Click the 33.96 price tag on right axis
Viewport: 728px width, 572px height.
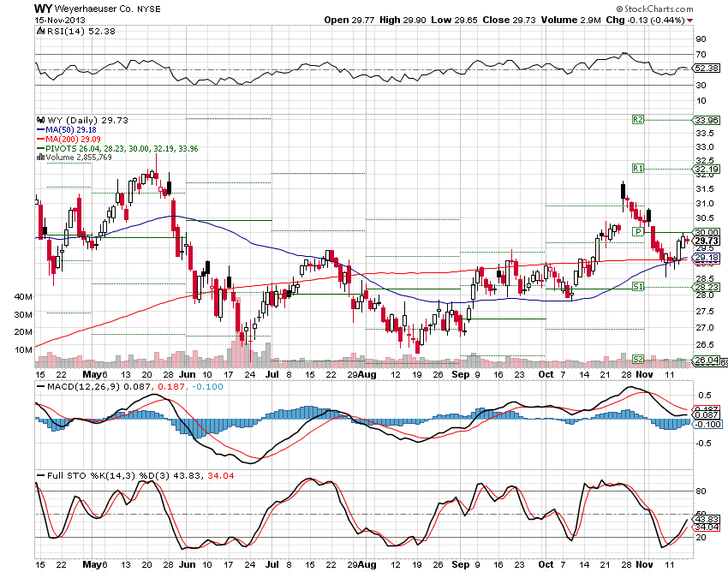coord(707,120)
